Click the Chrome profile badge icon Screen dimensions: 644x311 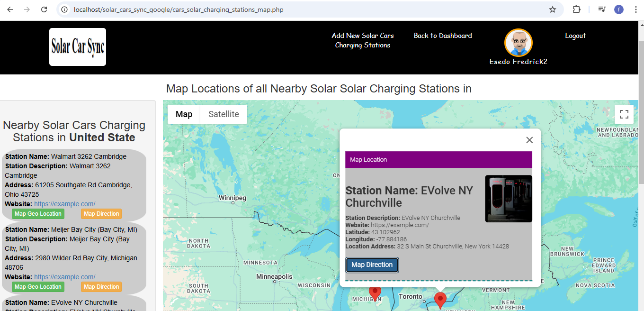coord(618,9)
